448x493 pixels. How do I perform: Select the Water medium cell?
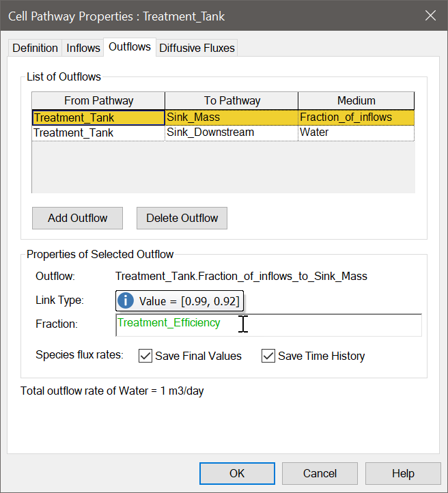point(356,133)
